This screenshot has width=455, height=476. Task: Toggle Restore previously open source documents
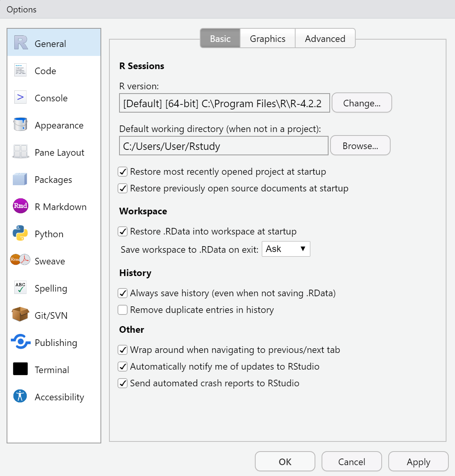pos(123,188)
